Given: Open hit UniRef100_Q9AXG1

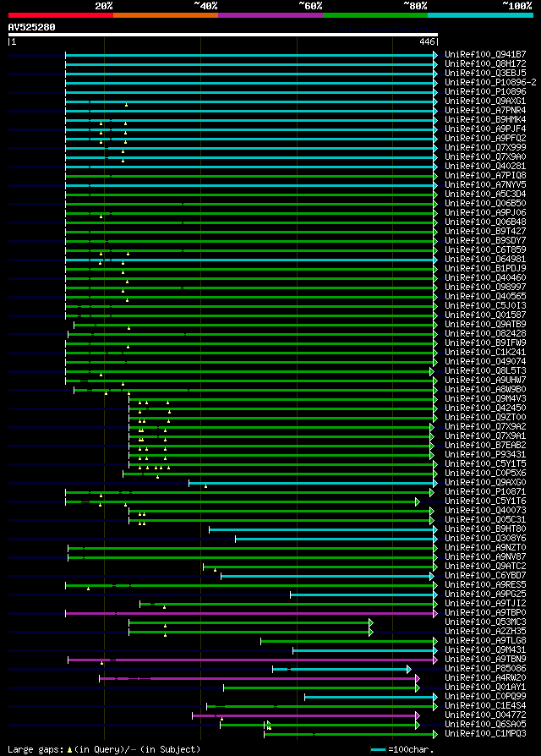Looking at the screenshot, I should click(485, 101).
